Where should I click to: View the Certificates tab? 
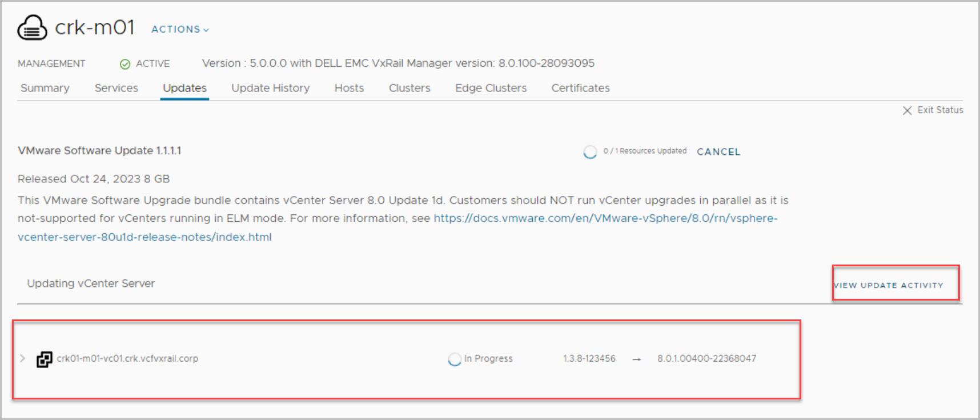point(580,88)
